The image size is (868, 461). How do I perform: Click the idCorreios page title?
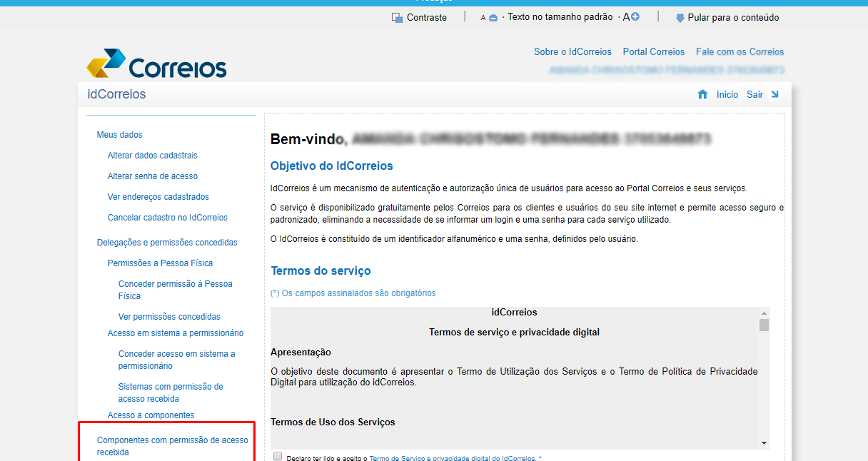coord(116,94)
